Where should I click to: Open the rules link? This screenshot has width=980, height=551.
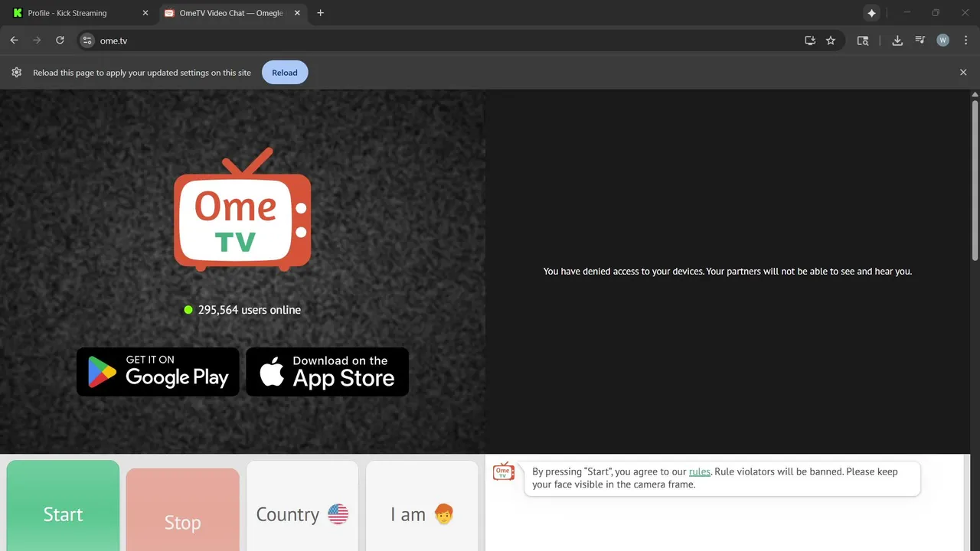point(700,471)
